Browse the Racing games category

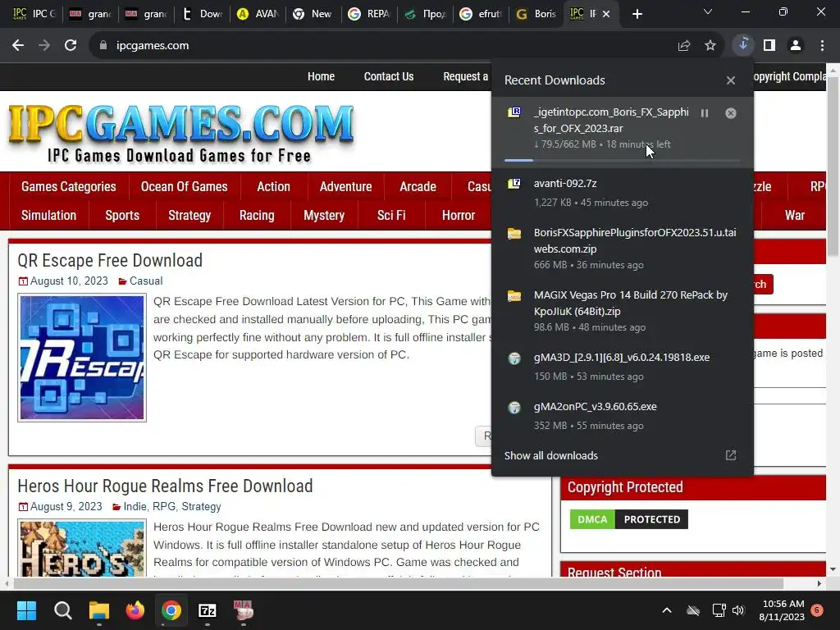pos(257,216)
